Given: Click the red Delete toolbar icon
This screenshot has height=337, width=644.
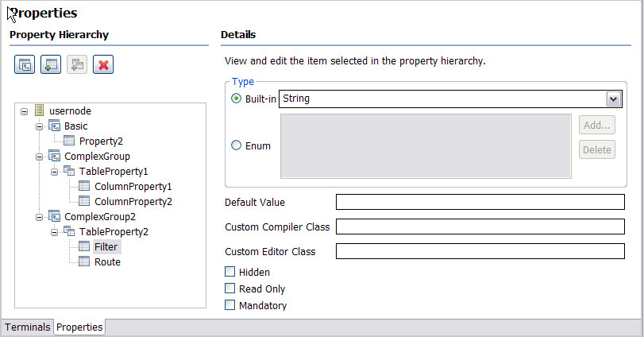Looking at the screenshot, I should (x=103, y=64).
